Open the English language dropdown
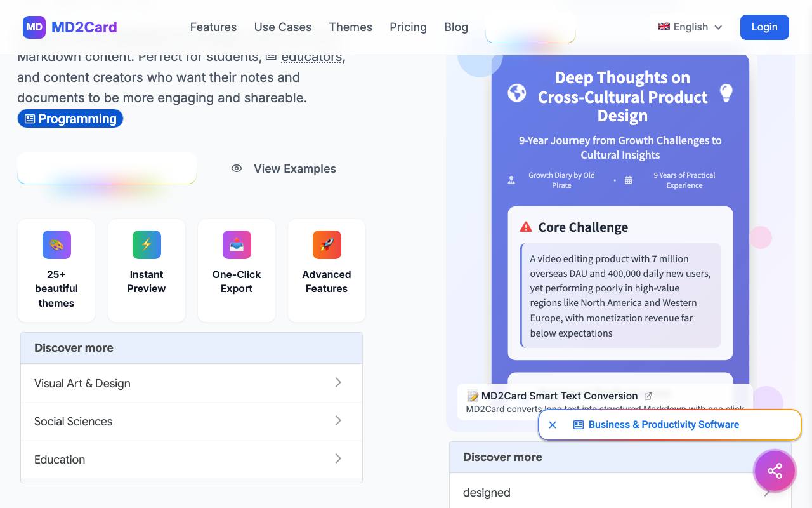The image size is (812, 508). (690, 27)
